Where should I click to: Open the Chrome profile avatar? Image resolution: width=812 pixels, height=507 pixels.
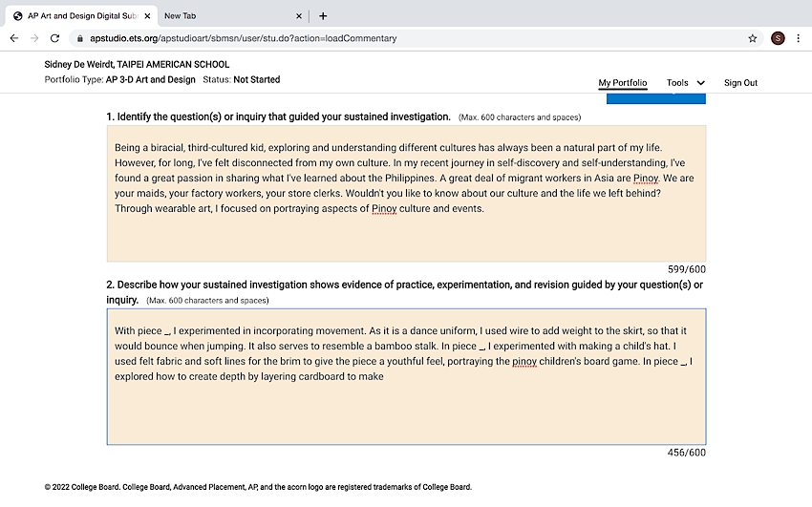(778, 38)
